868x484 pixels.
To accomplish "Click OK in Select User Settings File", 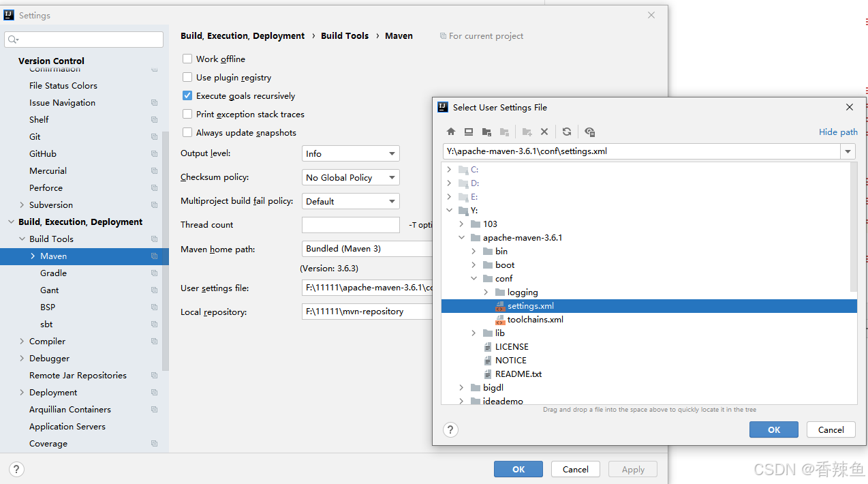I will [774, 429].
